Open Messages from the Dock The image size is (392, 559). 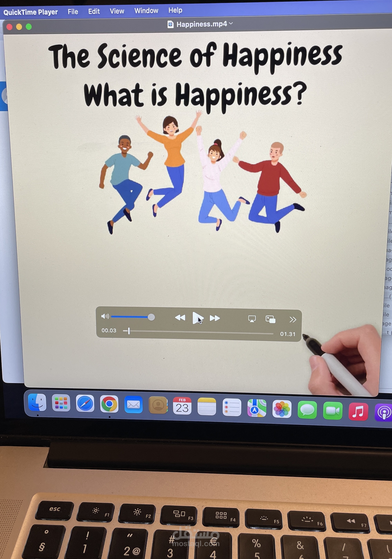click(307, 410)
